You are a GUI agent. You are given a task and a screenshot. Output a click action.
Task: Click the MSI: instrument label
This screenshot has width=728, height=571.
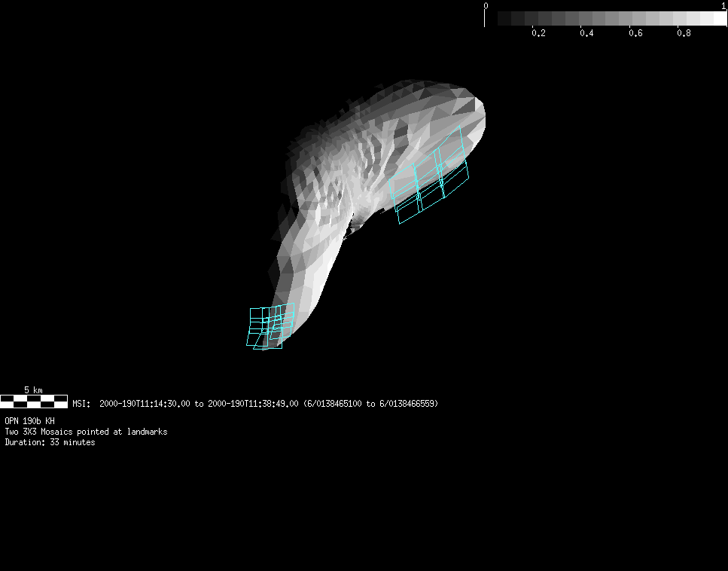click(81, 404)
